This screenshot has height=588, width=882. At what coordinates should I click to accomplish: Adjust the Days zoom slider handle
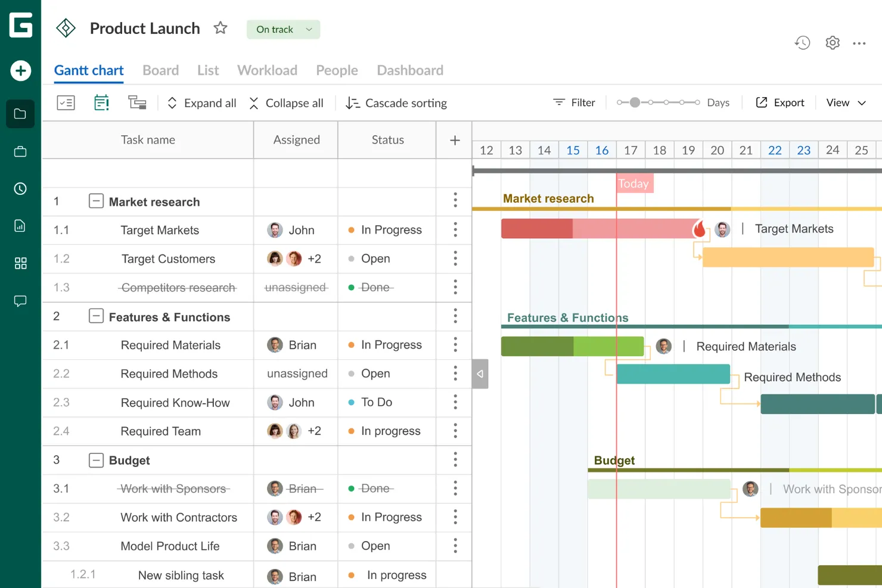pos(635,102)
